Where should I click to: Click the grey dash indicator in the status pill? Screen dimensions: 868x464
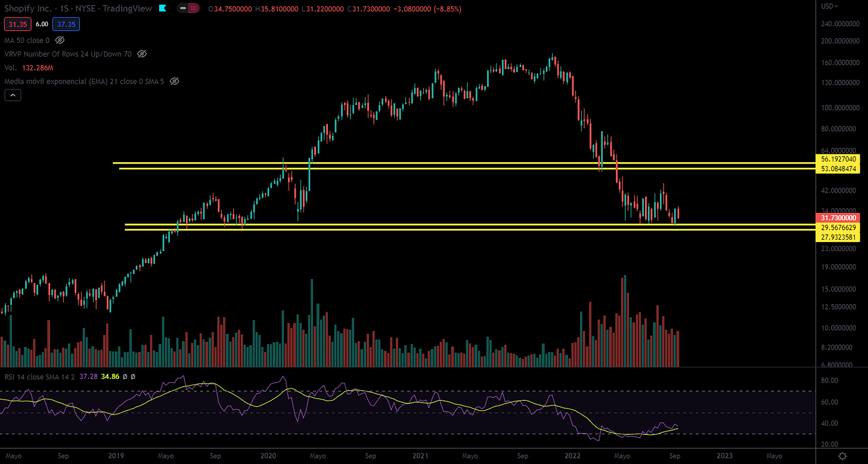(184, 9)
